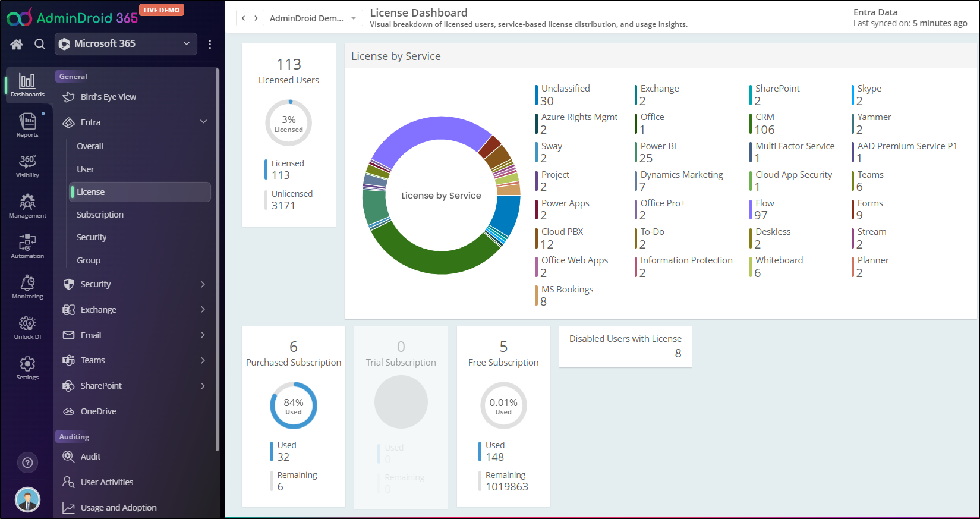Expand the Email section chevron
This screenshot has height=519, width=980.
pyautogui.click(x=203, y=335)
